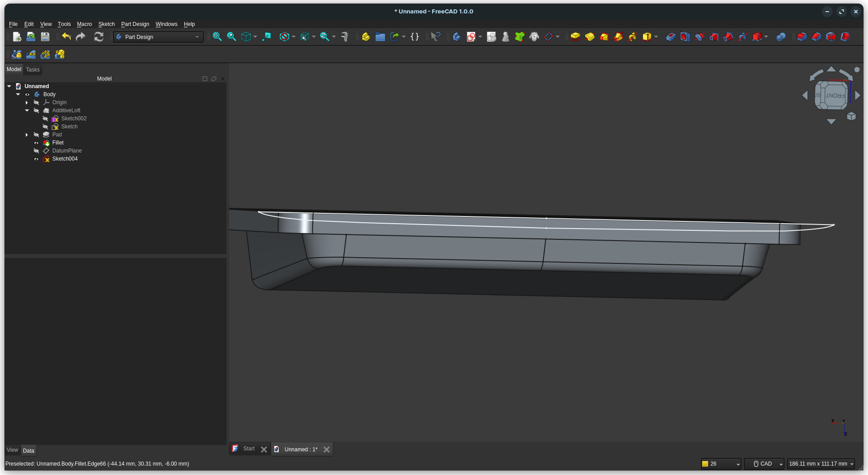Show the hidden DatumPlane via eye icon
868x475 pixels.
pos(36,151)
